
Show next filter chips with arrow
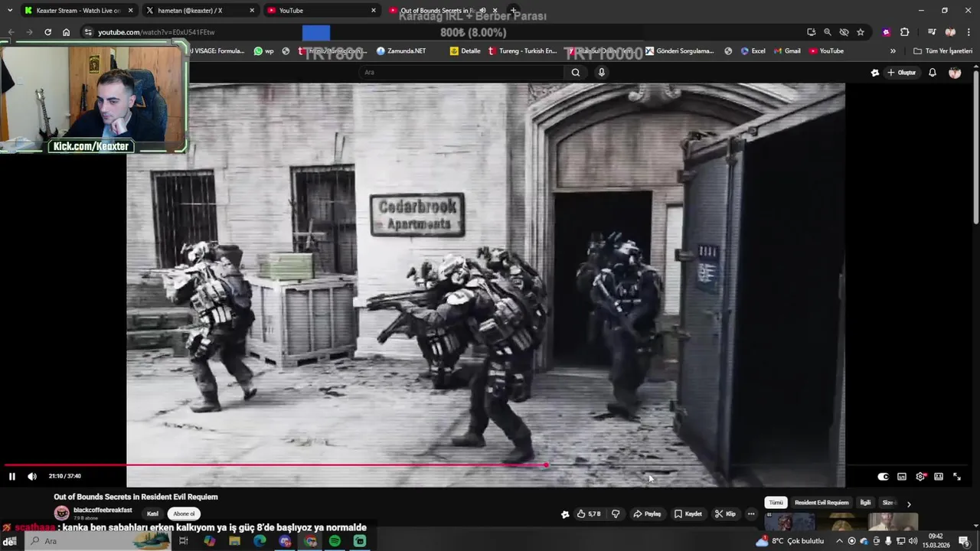coord(909,504)
